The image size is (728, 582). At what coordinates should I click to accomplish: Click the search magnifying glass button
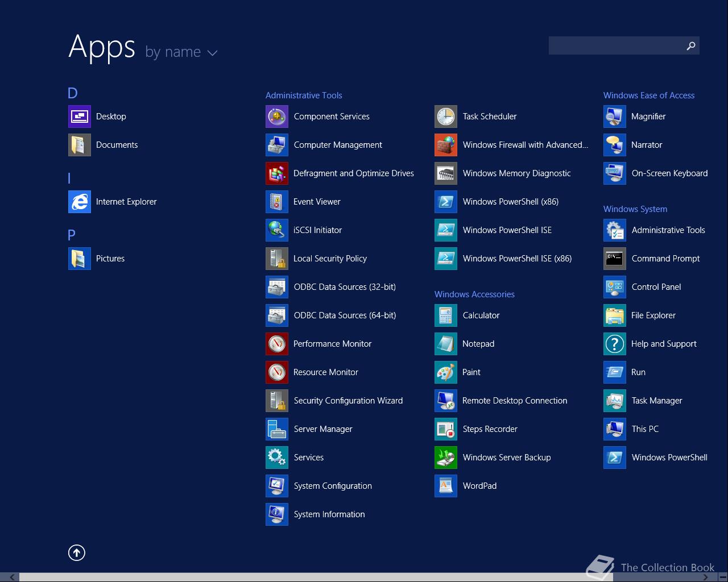click(691, 45)
